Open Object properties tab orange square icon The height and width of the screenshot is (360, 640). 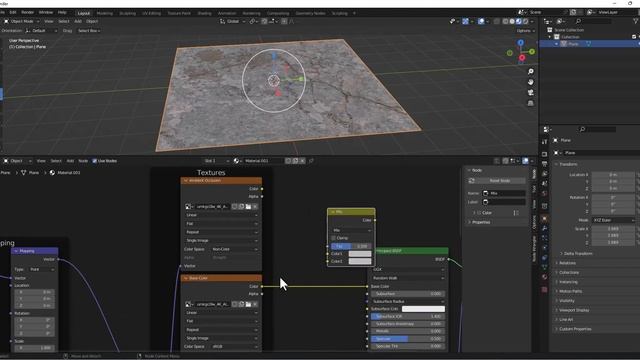(x=544, y=219)
